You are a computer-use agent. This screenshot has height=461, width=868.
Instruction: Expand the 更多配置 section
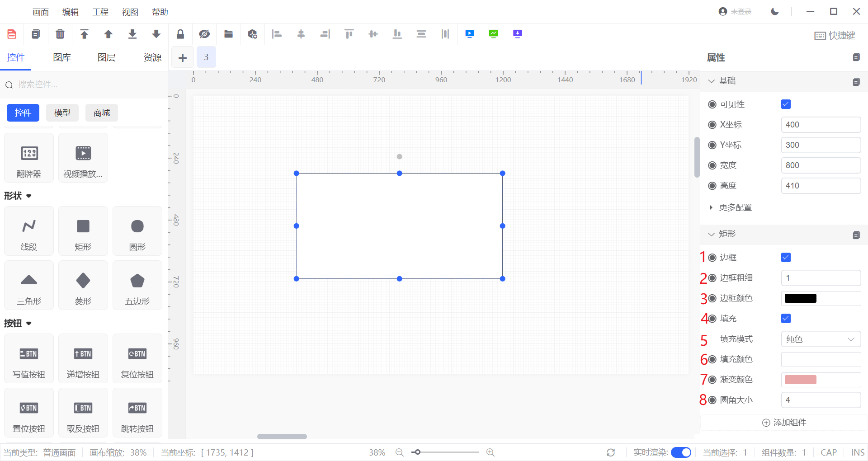(x=735, y=207)
